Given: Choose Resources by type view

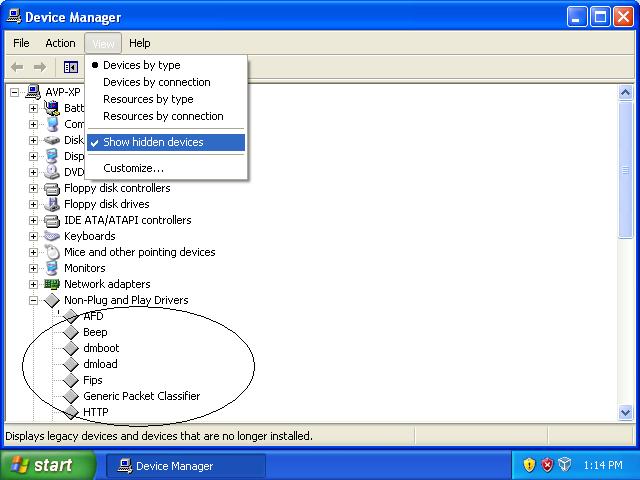Looking at the screenshot, I should tap(166, 99).
